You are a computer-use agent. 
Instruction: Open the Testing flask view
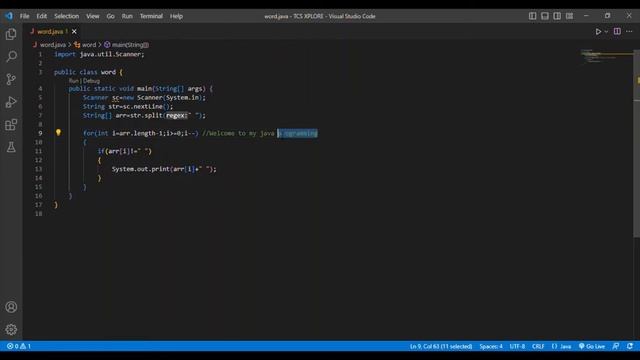point(11,147)
